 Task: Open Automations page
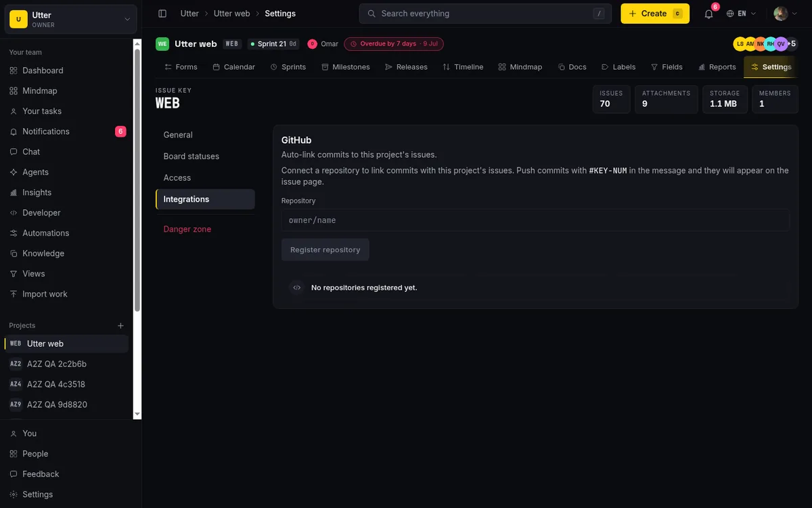coord(68,233)
